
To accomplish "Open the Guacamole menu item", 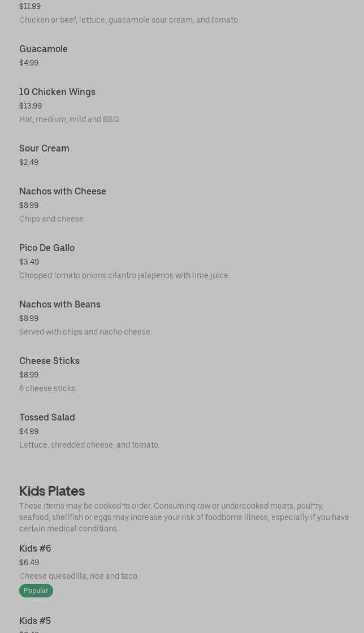I will click(44, 49).
